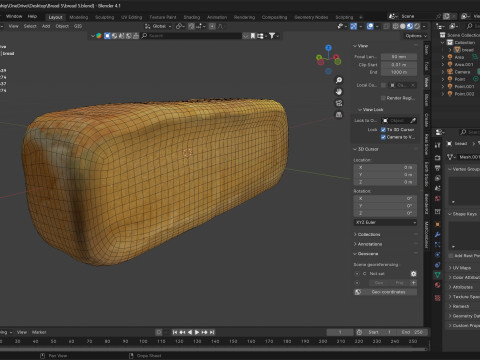This screenshot has width=480, height=360.
Task: Click the blue Z axis on navigation gizmo
Action: (x=328, y=48)
